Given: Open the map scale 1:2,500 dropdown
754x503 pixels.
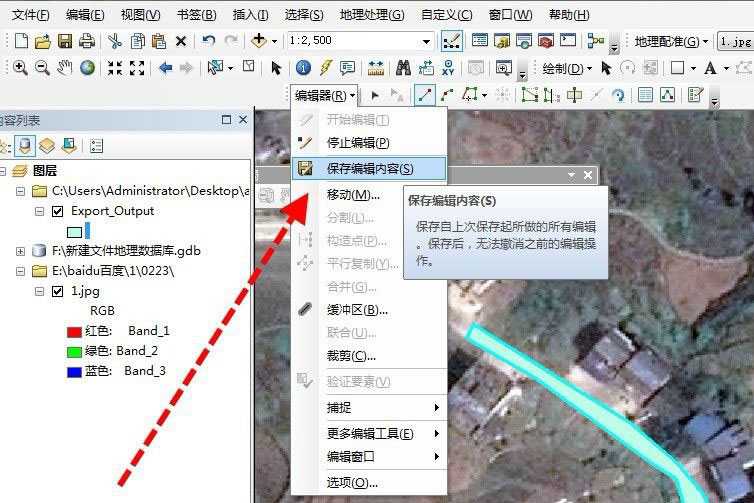Looking at the screenshot, I should pos(426,41).
